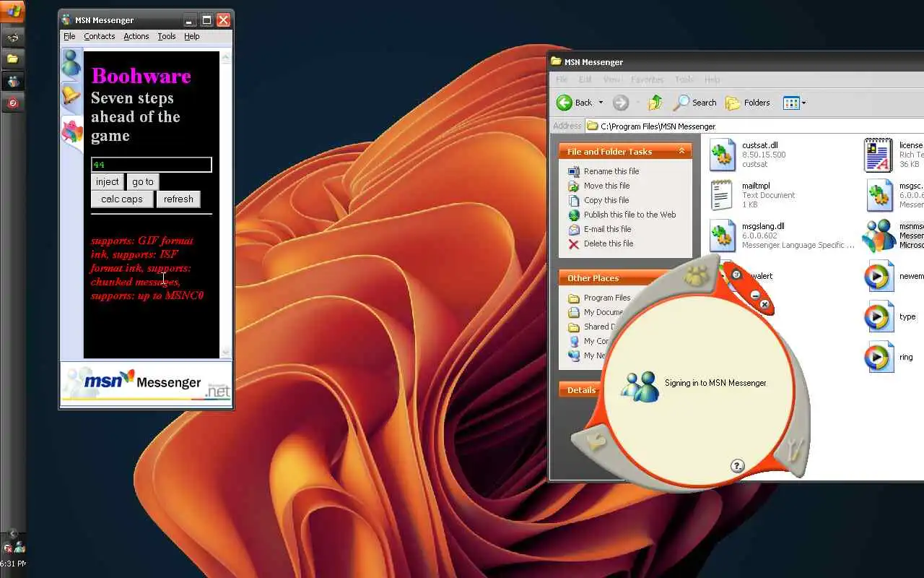Click the refresh button in Boohware panel

coord(178,199)
